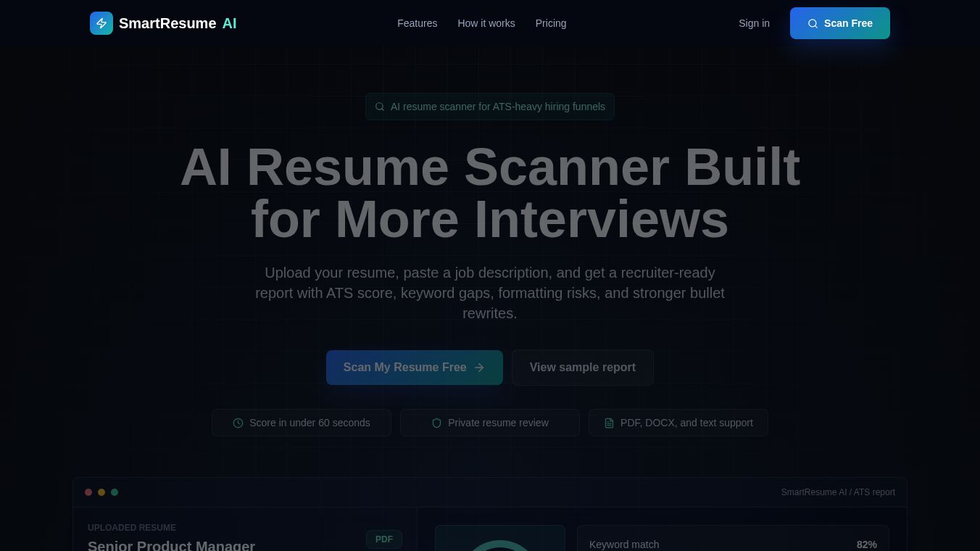The width and height of the screenshot is (980, 551).
Task: Open the View sample report button
Action: point(583,368)
